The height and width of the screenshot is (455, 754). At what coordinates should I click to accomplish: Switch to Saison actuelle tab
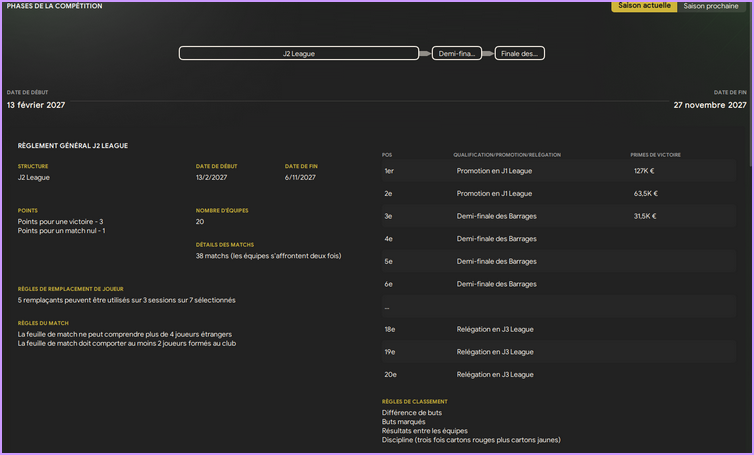pyautogui.click(x=644, y=6)
